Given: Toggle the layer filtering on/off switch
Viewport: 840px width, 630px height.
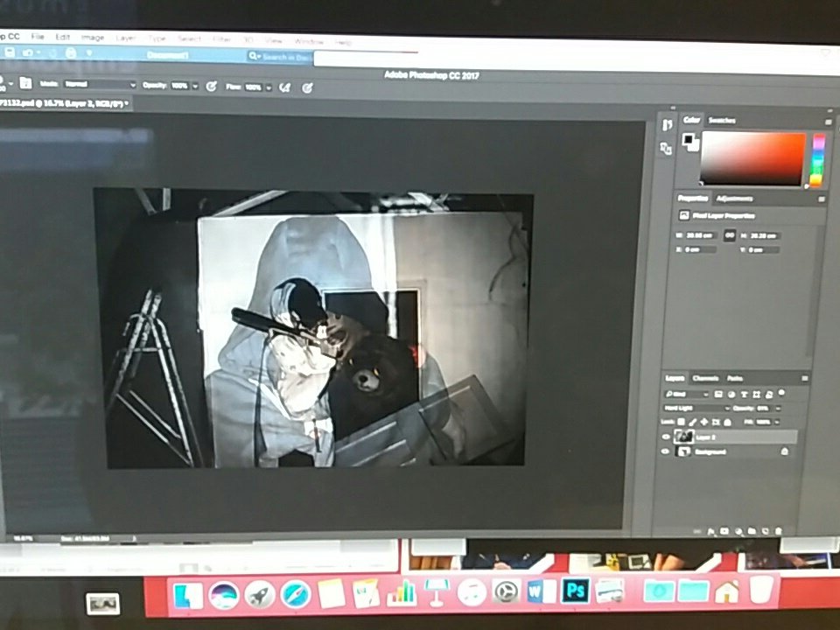Looking at the screenshot, I should 781,393.
